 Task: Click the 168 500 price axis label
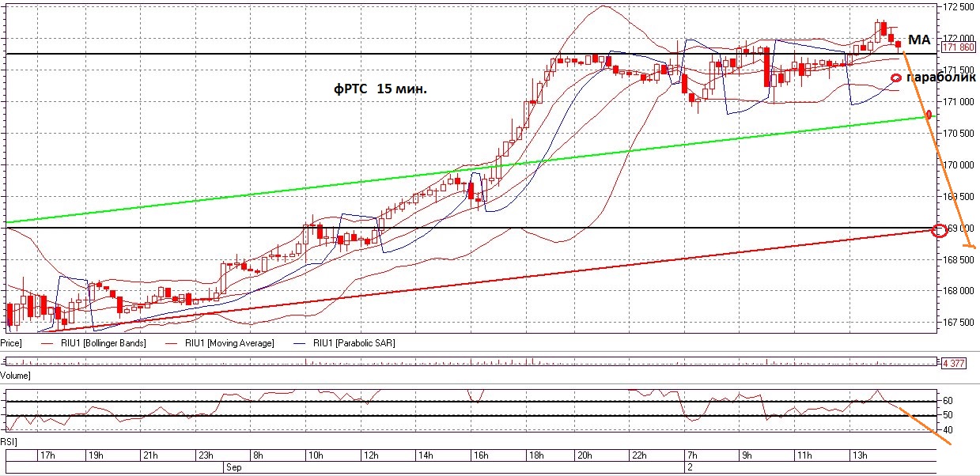(957, 259)
